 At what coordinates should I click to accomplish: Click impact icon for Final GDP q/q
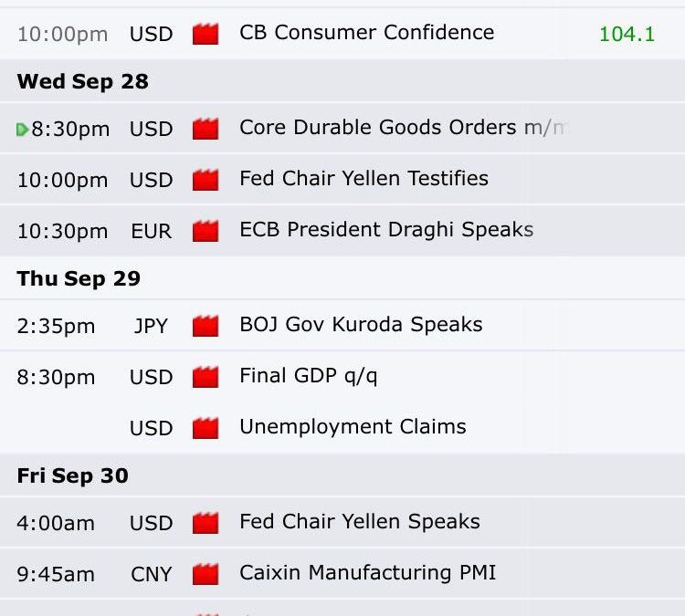click(x=205, y=377)
